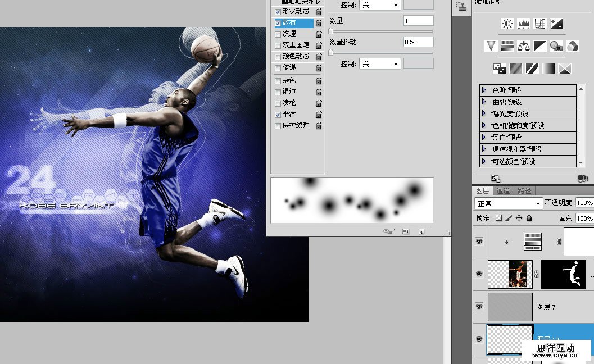This screenshot has width=594, height=364.
Task: Click the lock transparent pixels icon
Action: [x=498, y=218]
